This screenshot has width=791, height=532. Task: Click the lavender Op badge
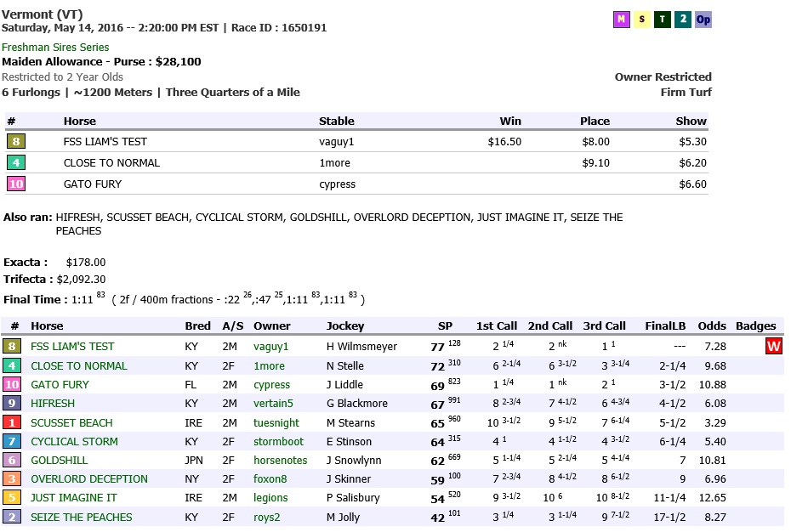pos(703,20)
